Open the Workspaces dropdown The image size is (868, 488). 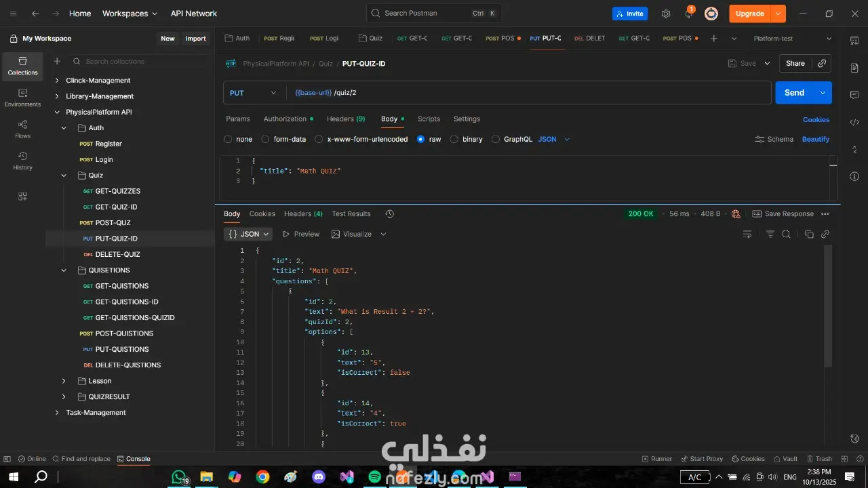(130, 14)
